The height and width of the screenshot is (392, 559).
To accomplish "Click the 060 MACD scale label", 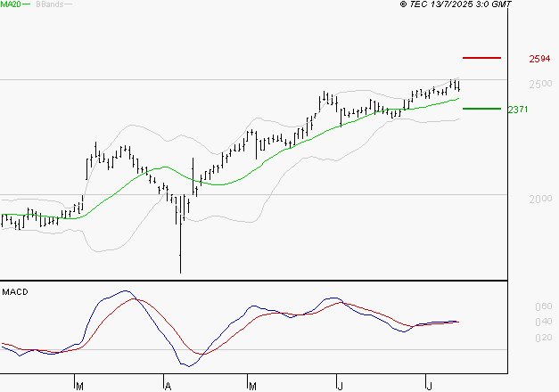I will [544, 306].
